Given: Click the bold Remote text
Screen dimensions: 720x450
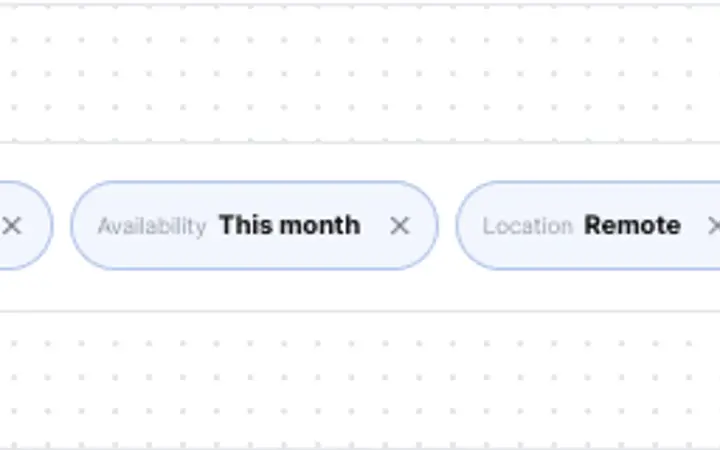Looking at the screenshot, I should pyautogui.click(x=632, y=225).
